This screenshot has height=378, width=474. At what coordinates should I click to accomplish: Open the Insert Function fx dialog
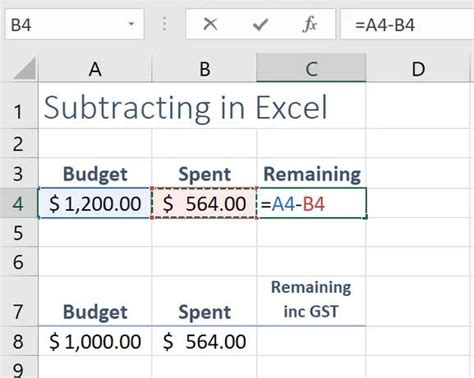pyautogui.click(x=310, y=24)
